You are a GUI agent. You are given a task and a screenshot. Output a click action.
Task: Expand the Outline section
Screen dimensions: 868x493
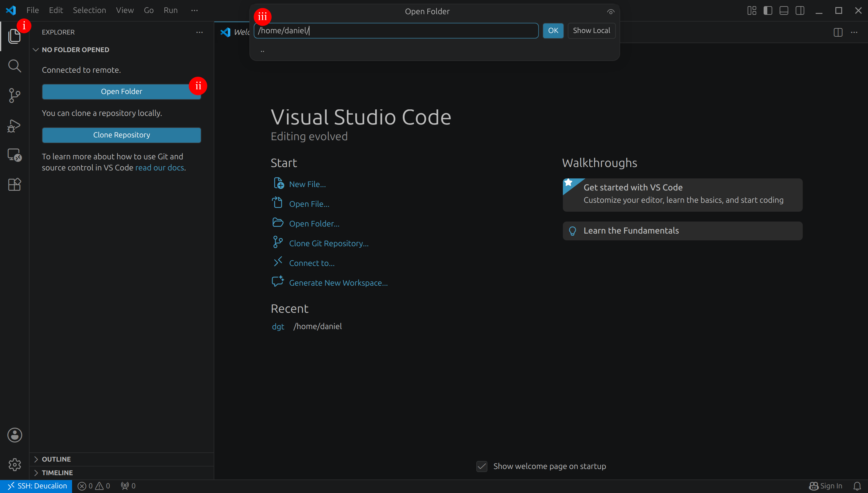tap(121, 459)
